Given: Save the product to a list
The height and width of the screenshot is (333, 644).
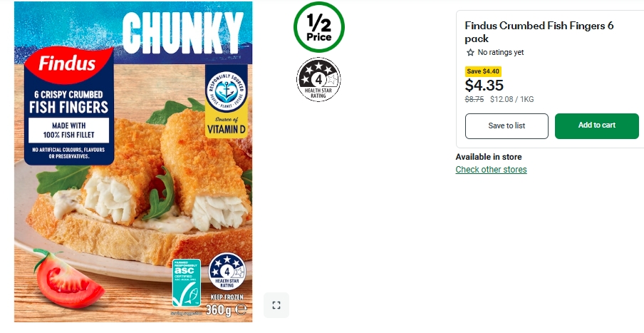Looking at the screenshot, I should (x=507, y=125).
